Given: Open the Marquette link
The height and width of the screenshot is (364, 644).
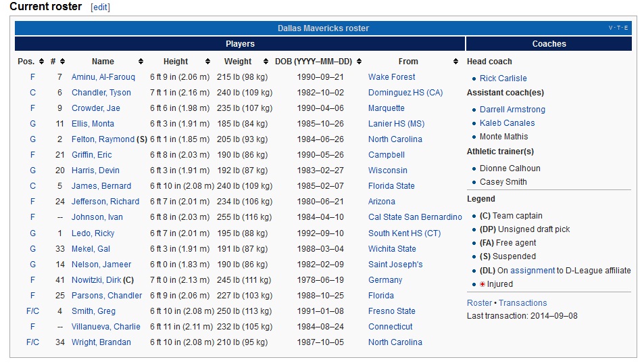Looking at the screenshot, I should 387,108.
